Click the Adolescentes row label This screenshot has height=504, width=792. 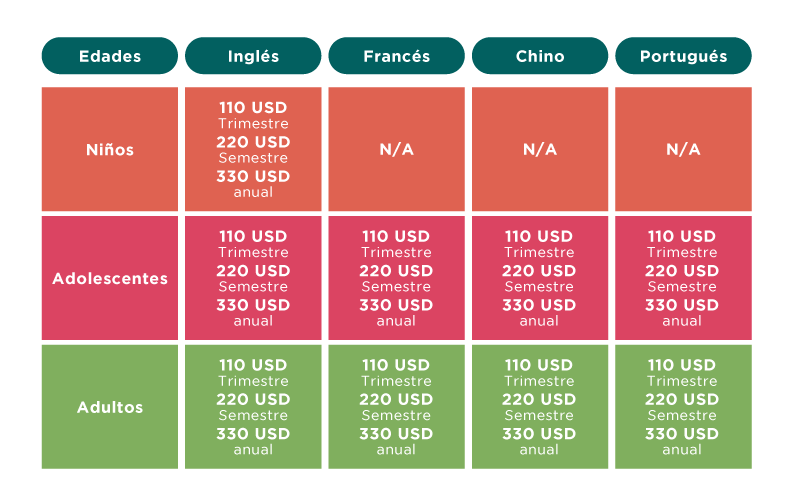110,278
